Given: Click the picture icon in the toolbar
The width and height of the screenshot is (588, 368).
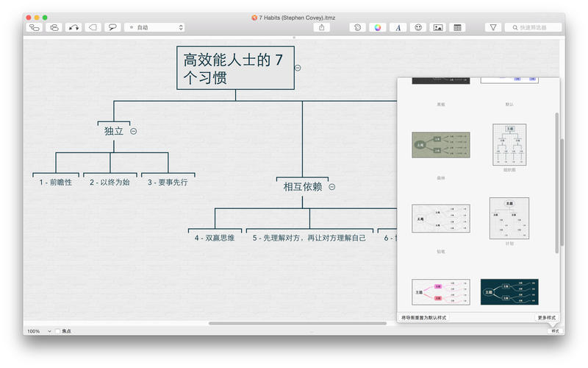Looking at the screenshot, I should click(x=437, y=27).
